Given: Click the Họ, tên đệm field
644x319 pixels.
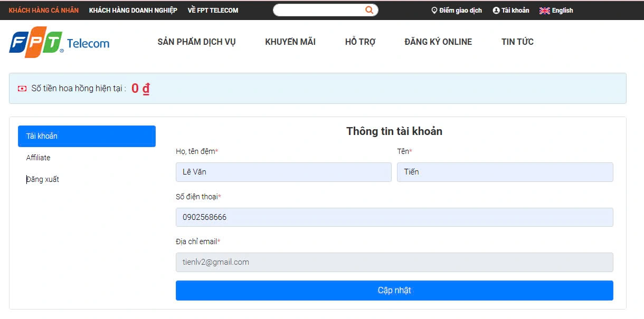Looking at the screenshot, I should click(283, 172).
